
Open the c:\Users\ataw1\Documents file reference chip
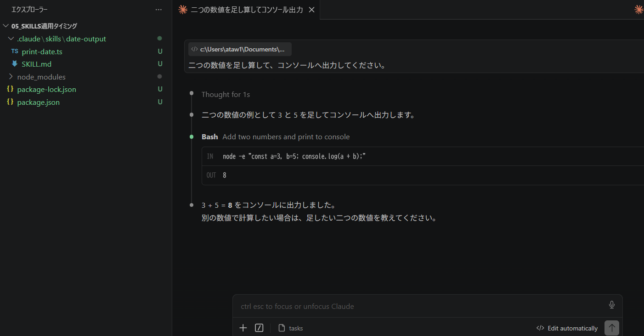pos(240,49)
